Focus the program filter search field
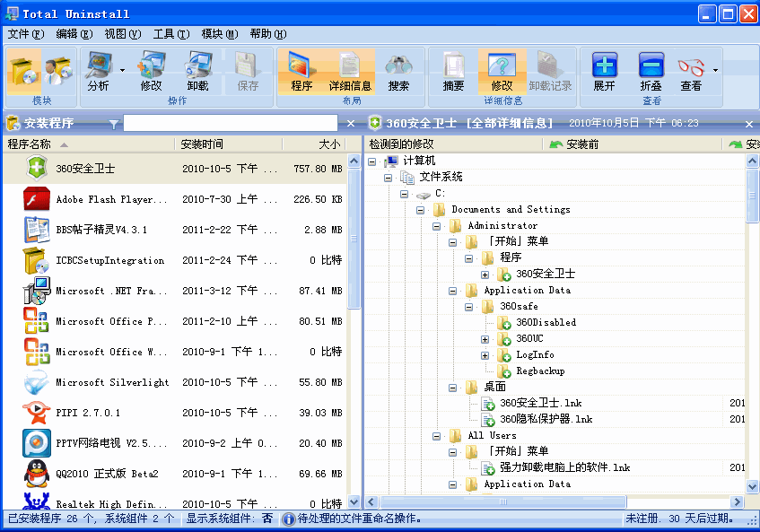The width and height of the screenshot is (760, 532). click(x=231, y=123)
